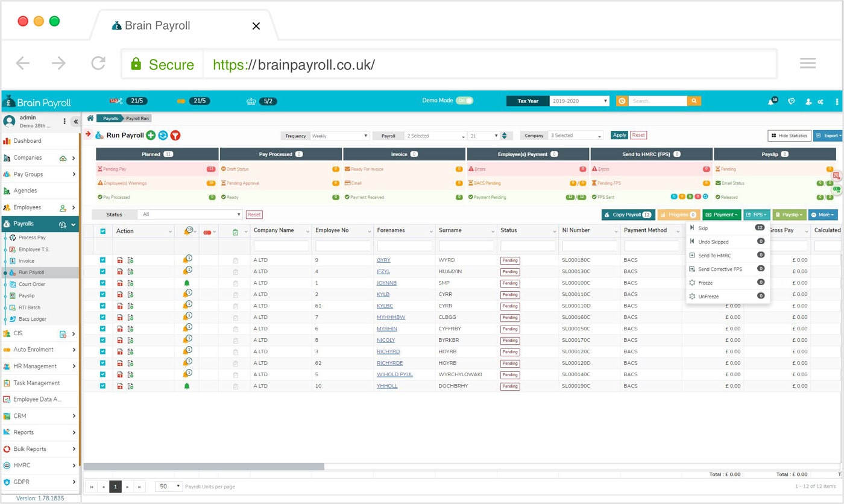Uncheck the row checkbox for MYHHHBW
The image size is (844, 504).
point(102,317)
